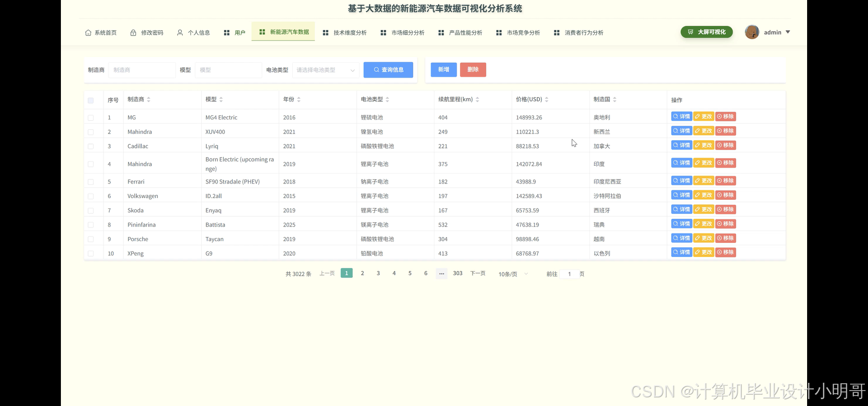This screenshot has width=868, height=406.
Task: Check the box for row 5 Ferrari
Action: point(91,182)
